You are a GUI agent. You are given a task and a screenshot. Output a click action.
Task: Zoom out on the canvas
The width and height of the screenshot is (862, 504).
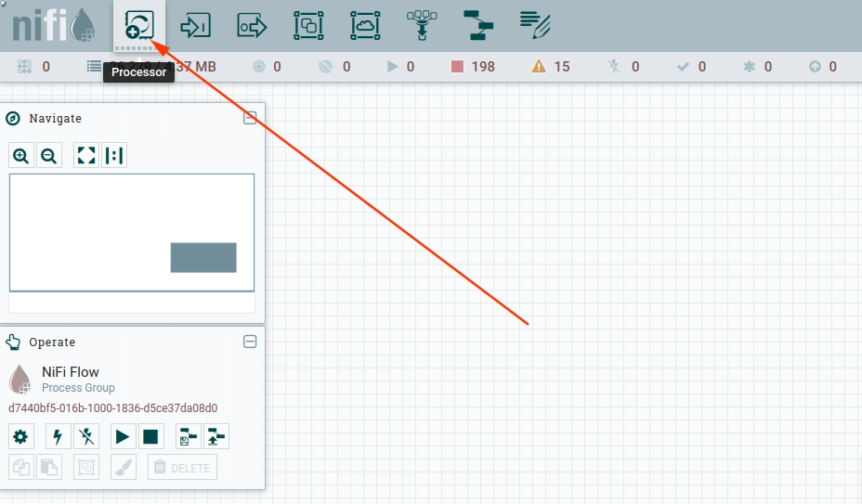pyautogui.click(x=49, y=156)
